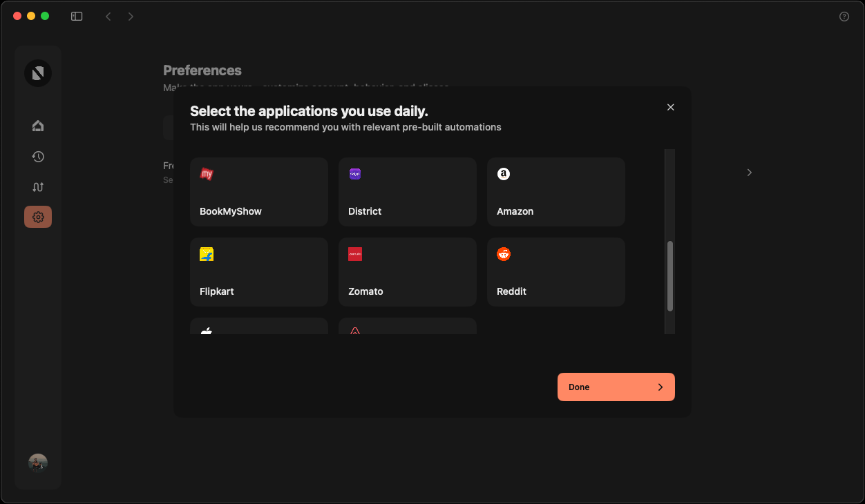Toggle selection of the Zomato card
Image resolution: width=865 pixels, height=504 pixels.
click(407, 272)
